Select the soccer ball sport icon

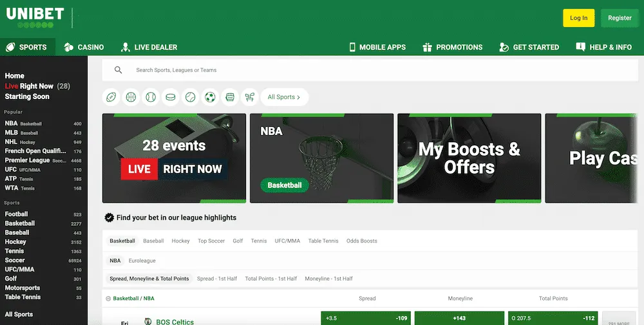coord(210,97)
